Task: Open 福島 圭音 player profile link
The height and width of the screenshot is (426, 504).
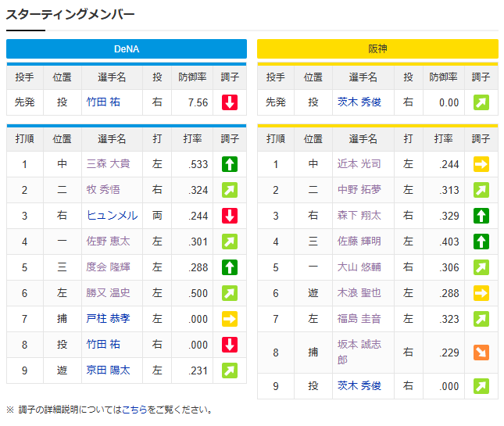Action: [x=359, y=319]
